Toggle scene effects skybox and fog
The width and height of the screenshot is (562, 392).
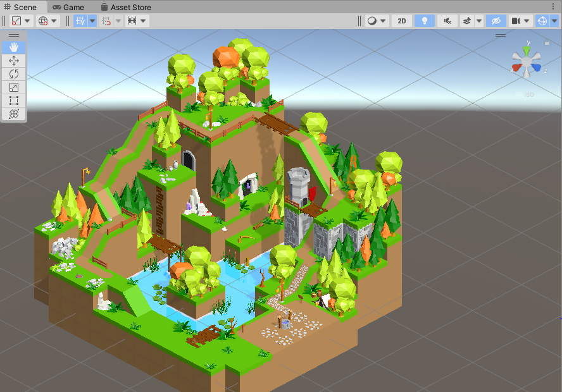(x=466, y=21)
